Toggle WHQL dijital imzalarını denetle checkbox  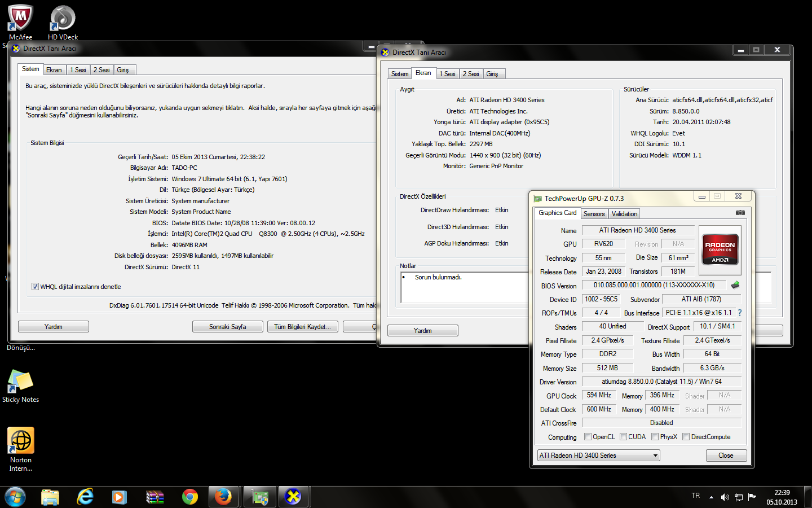point(35,287)
